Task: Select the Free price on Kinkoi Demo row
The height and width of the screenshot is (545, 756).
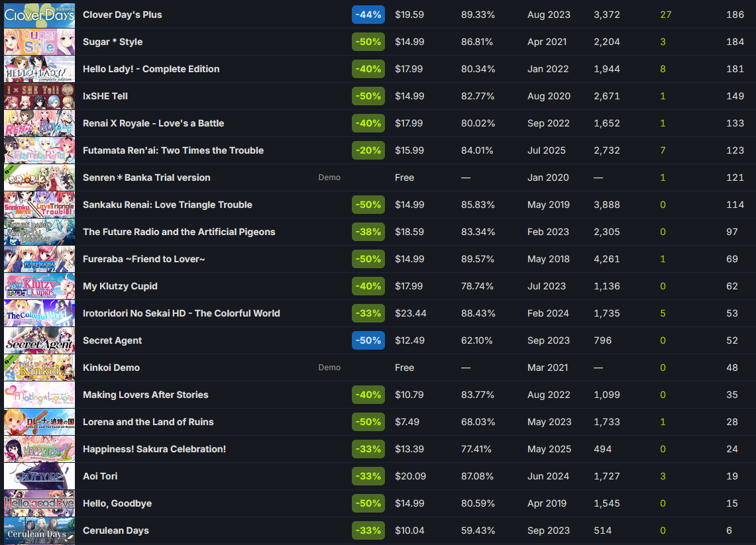Action: 405,368
